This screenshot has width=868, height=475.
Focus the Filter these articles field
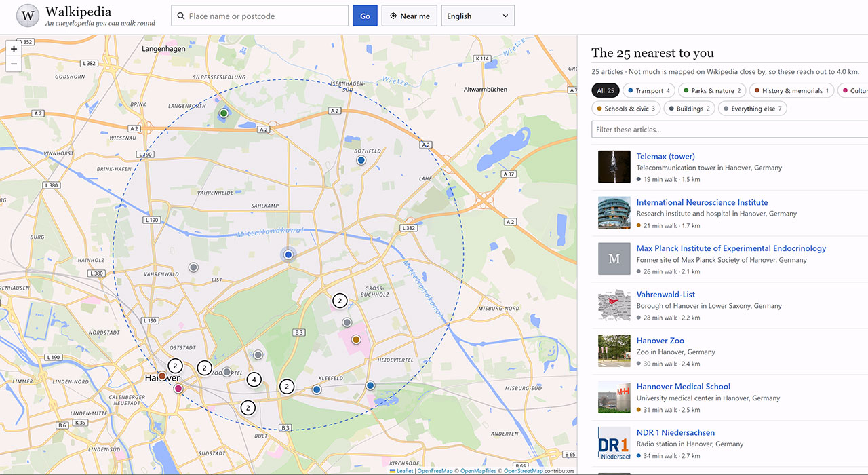(x=730, y=130)
